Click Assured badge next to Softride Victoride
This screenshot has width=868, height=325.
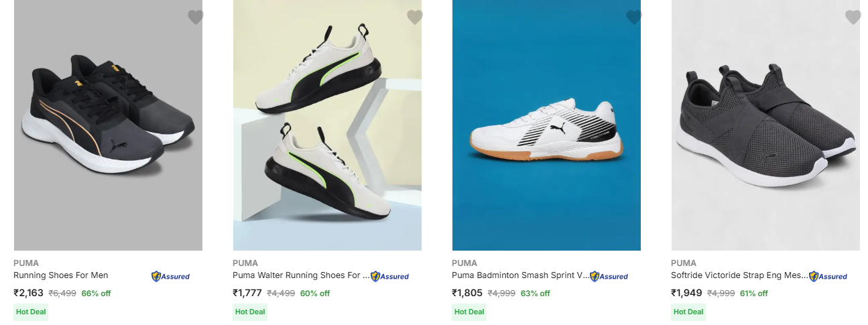tap(828, 276)
